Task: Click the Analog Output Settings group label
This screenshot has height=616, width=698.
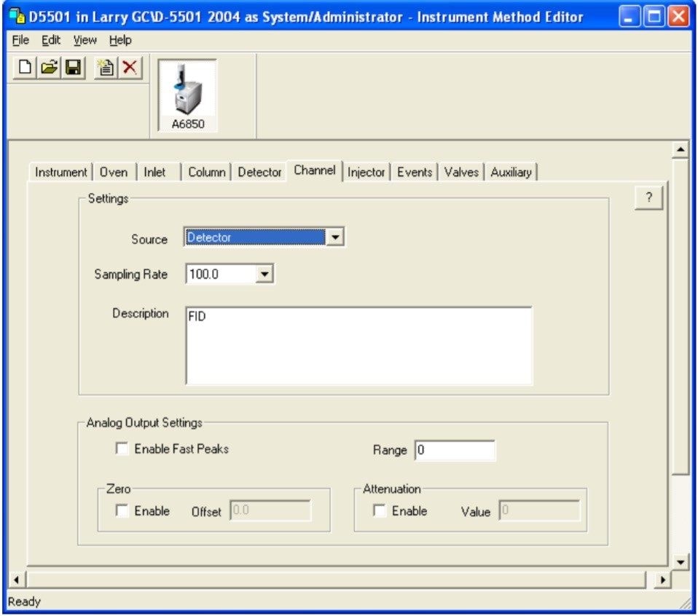Action: click(x=144, y=422)
